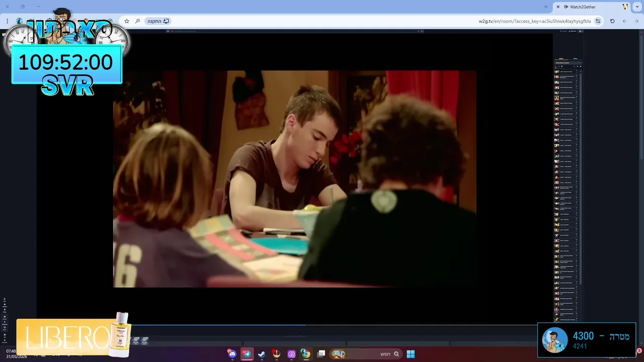The height and width of the screenshot is (362, 644).
Task: Reload the Watch2Gether page
Action: click(x=612, y=21)
